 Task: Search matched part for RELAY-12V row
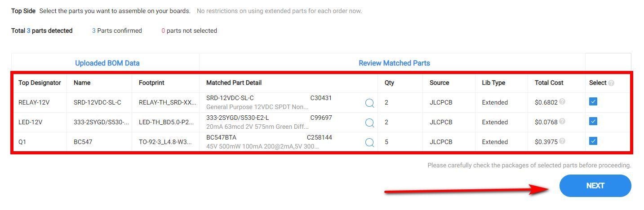tap(369, 103)
